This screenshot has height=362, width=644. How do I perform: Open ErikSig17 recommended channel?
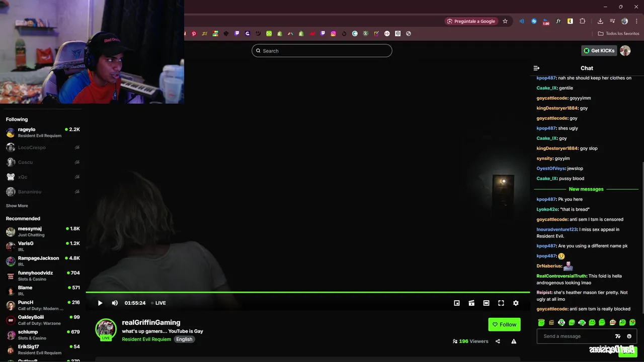(43, 349)
